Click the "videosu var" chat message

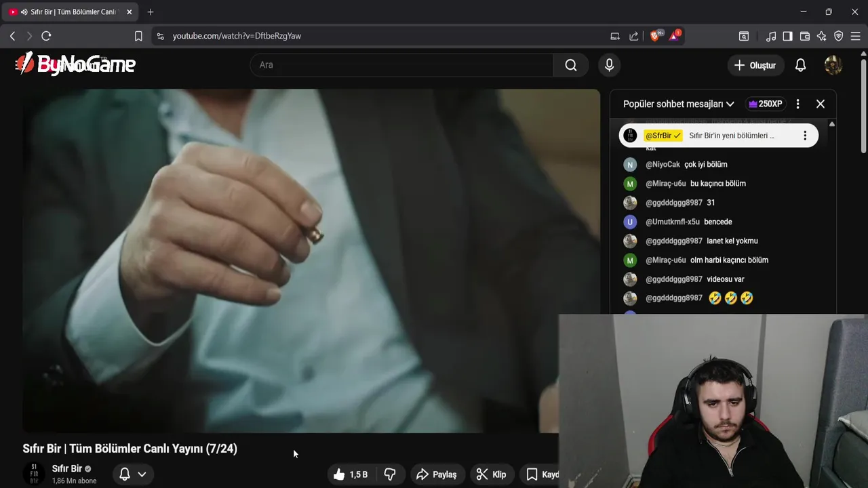(726, 279)
